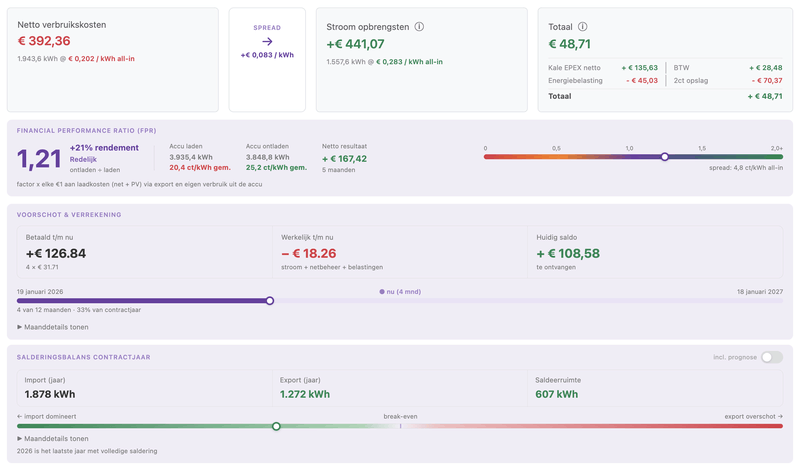
Task: Click the Export (jaar) value 1.272 kWh
Action: pyautogui.click(x=305, y=394)
